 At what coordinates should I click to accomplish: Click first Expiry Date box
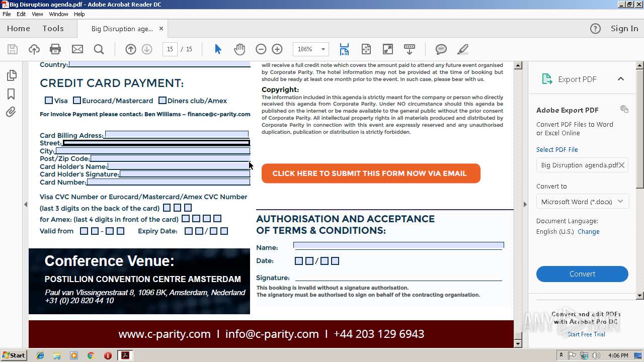point(189,231)
